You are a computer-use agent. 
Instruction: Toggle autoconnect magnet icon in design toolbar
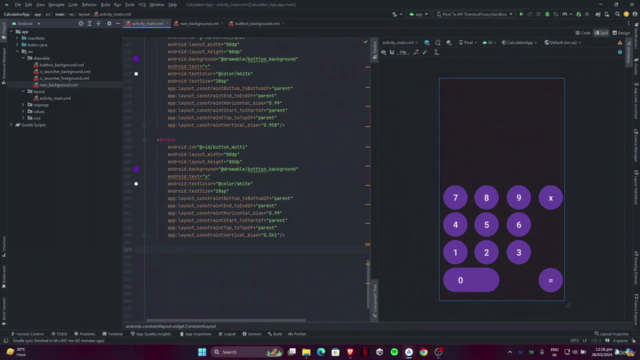coord(392,52)
